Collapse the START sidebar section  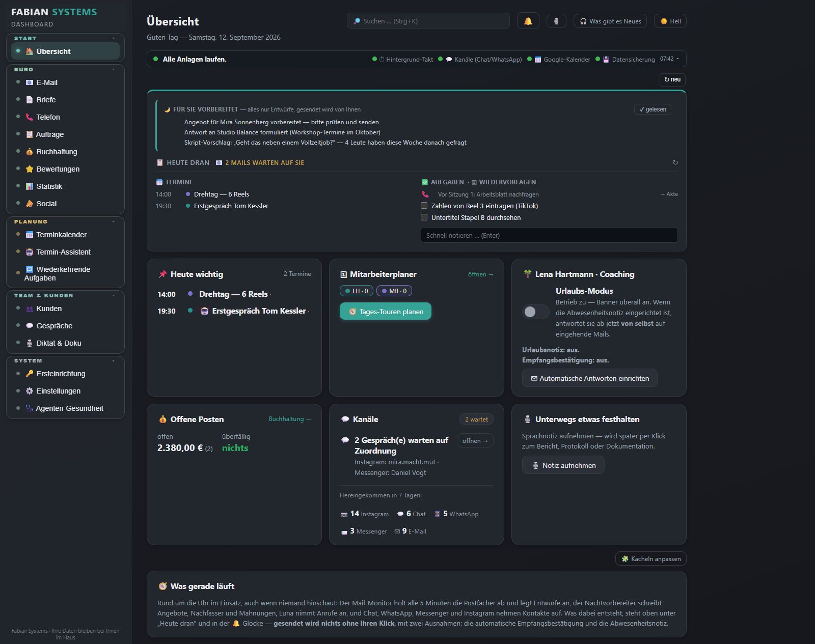coord(113,38)
